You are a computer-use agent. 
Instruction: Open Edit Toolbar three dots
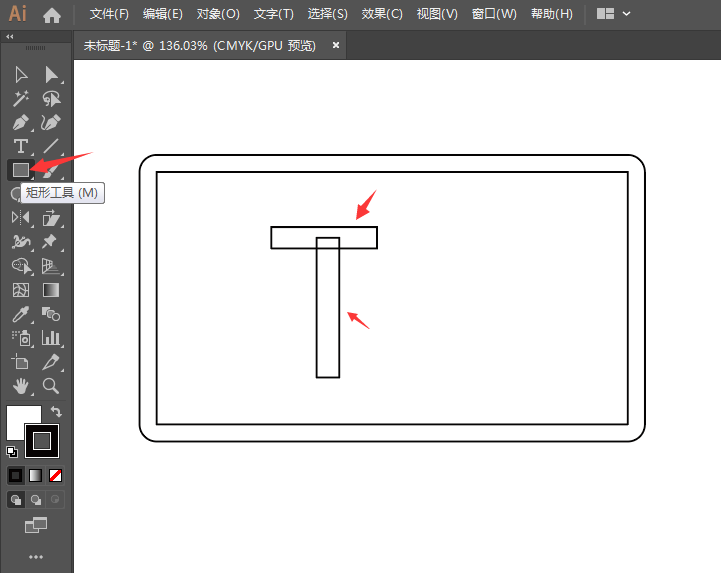[35, 557]
